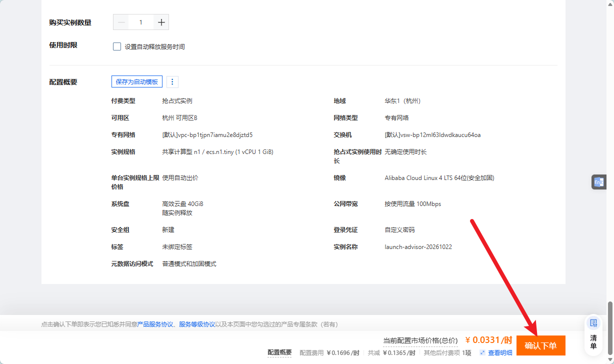Click 按使用流量 100Mbps bandwidth value
614x364 pixels.
[413, 204]
